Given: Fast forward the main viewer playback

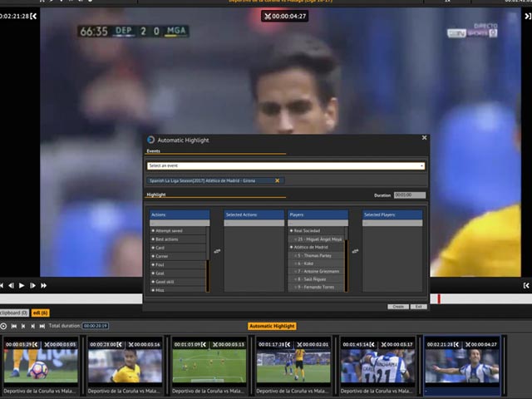Looking at the screenshot, I should pyautogui.click(x=44, y=286).
